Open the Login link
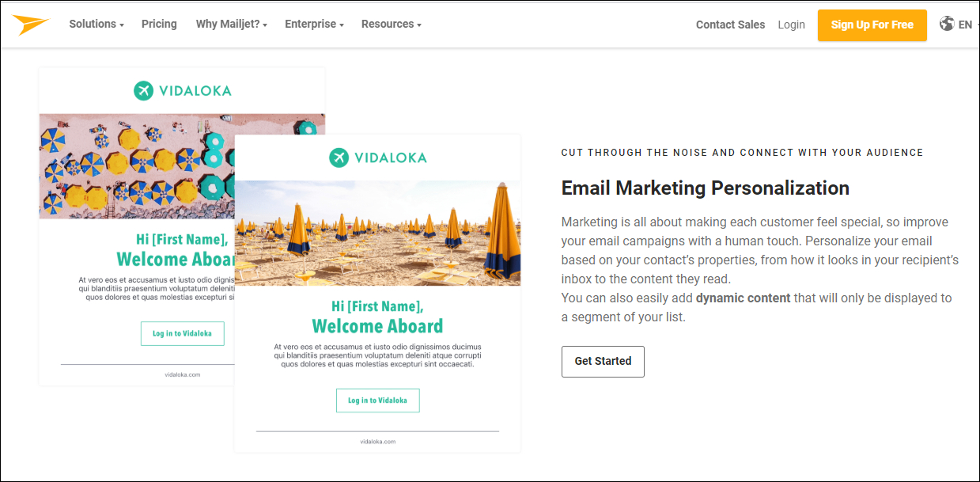980x482 pixels. click(791, 25)
